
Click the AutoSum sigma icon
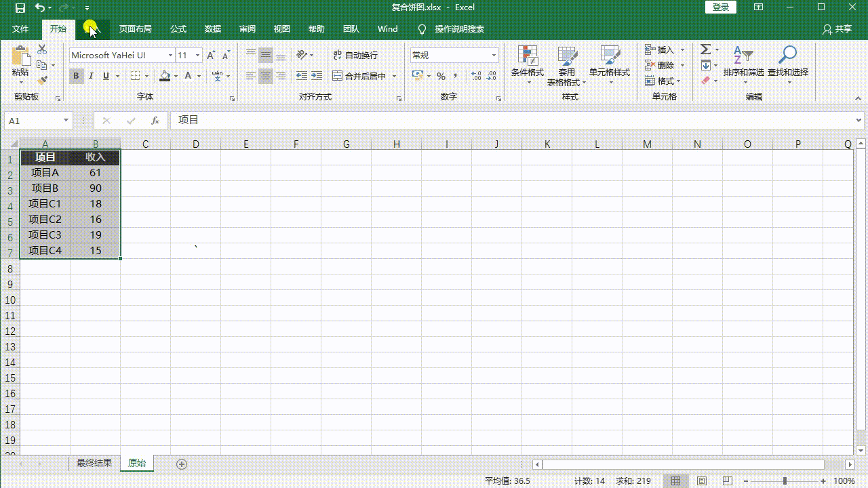705,49
